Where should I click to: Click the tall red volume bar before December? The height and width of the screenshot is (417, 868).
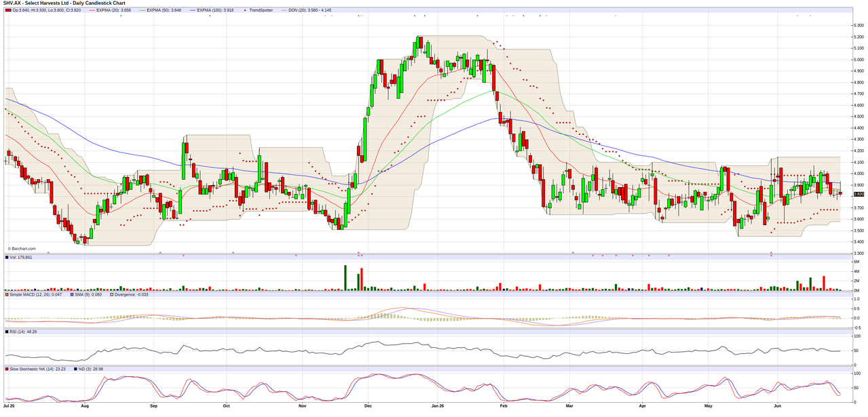click(x=362, y=279)
